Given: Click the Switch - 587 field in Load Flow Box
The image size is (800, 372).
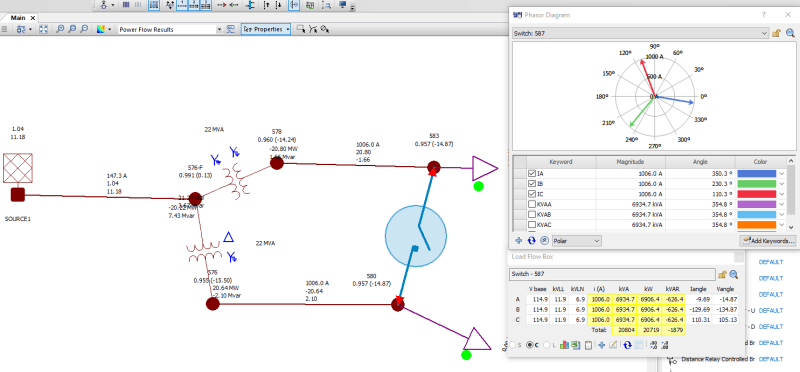Looking at the screenshot, I should tap(612, 275).
